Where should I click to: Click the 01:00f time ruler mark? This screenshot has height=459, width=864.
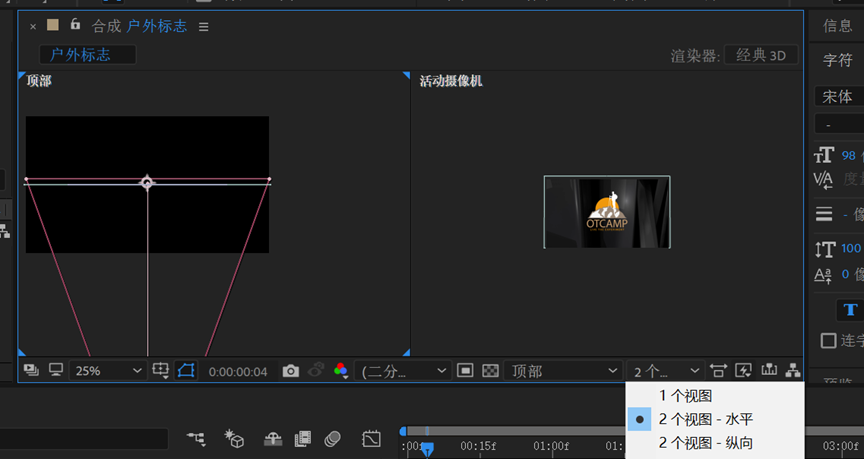click(x=551, y=446)
